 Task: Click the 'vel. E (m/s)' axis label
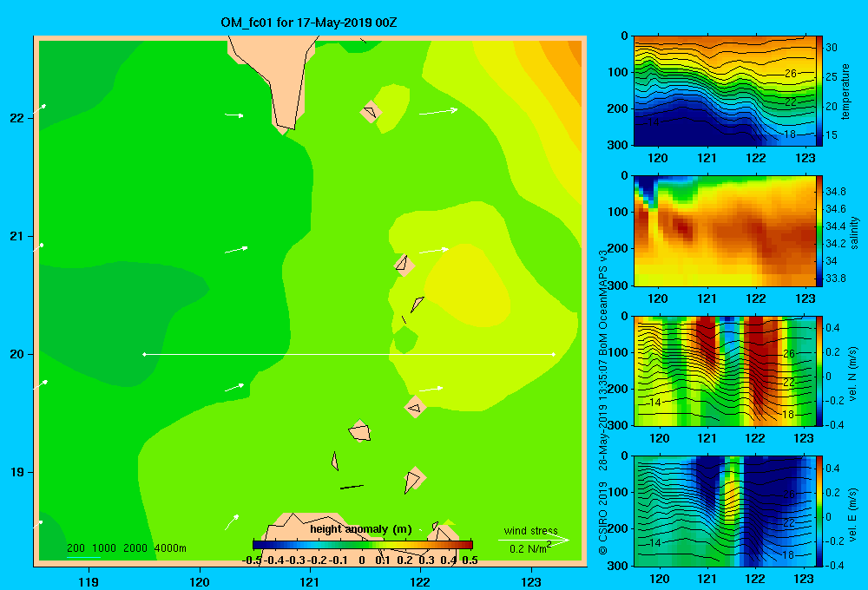tap(852, 515)
